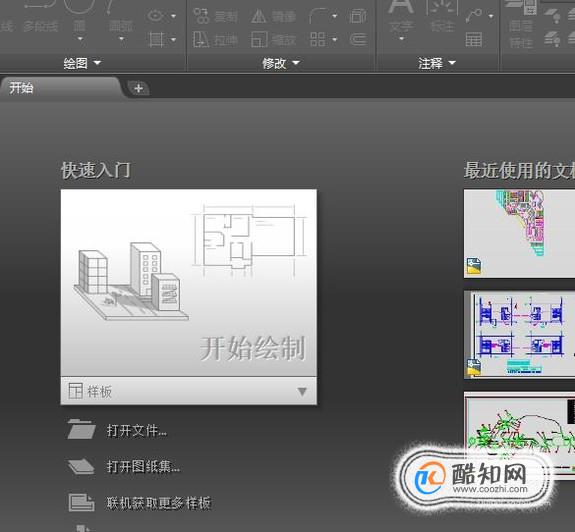
Task: Add a new tab with the plus button
Action: tap(138, 88)
